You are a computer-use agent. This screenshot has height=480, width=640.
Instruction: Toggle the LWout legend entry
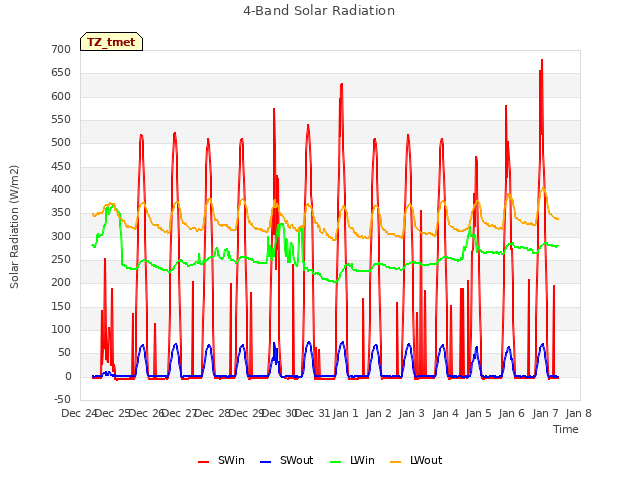(x=416, y=460)
